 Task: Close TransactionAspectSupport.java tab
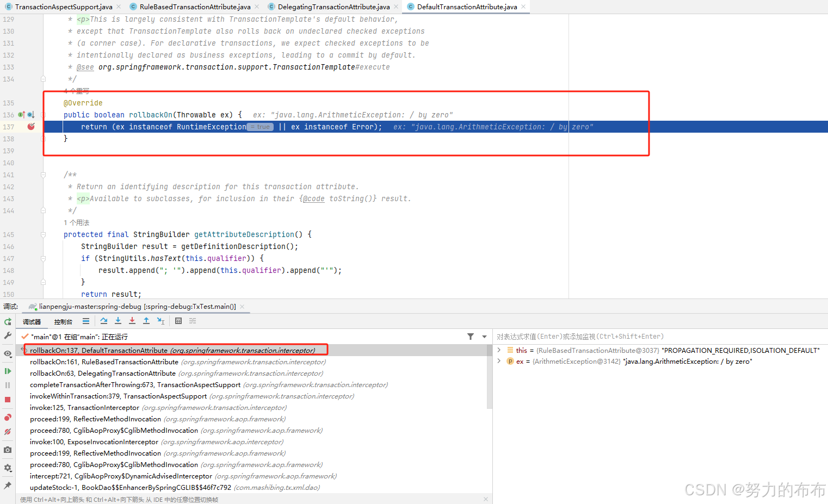point(119,7)
